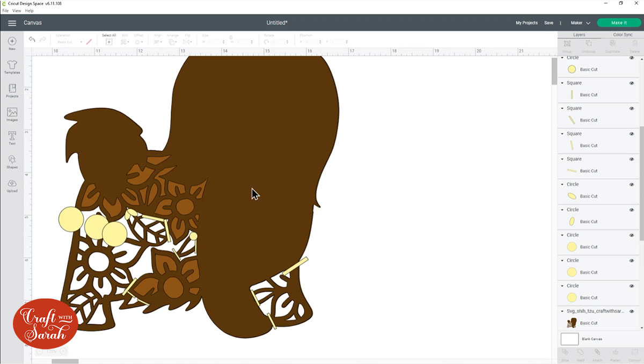644x364 pixels.
Task: Open Templates from the sidebar
Action: [11, 66]
